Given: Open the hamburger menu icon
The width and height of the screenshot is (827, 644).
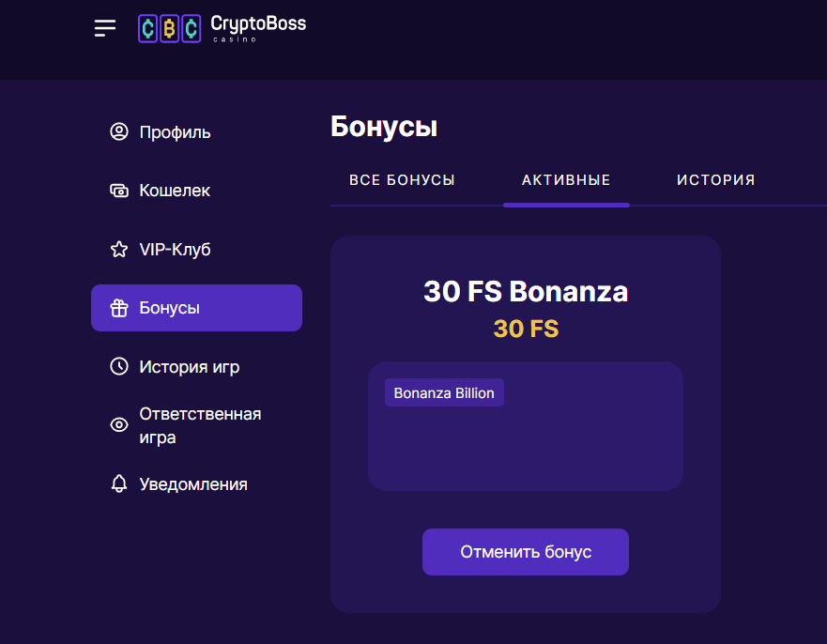Looking at the screenshot, I should [105, 28].
